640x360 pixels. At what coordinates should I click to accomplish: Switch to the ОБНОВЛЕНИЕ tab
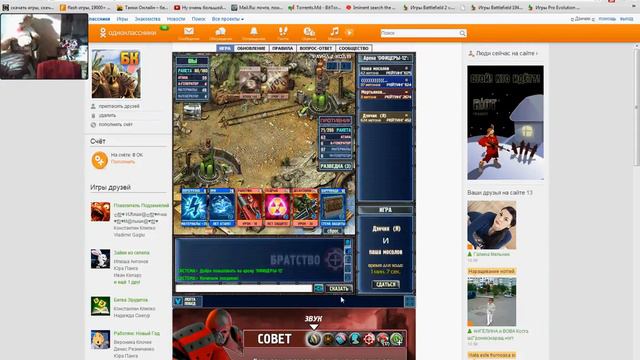click(x=251, y=48)
